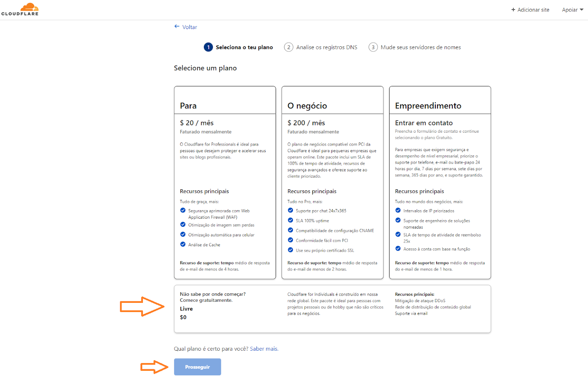Viewport: 588px width, 380px height.
Task: Select the O negócio plan card heading
Action: pyautogui.click(x=307, y=106)
